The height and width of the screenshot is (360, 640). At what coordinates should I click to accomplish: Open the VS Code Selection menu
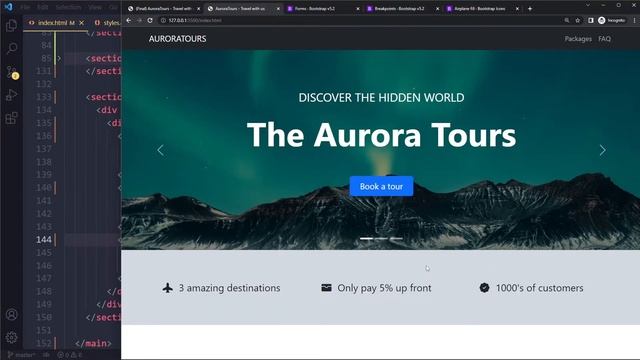[x=68, y=7]
